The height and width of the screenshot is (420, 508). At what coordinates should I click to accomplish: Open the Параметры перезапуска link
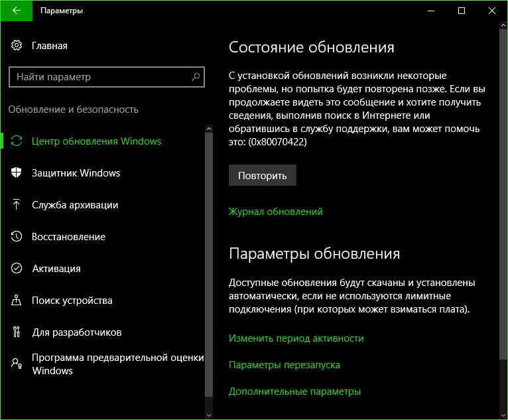(285, 365)
